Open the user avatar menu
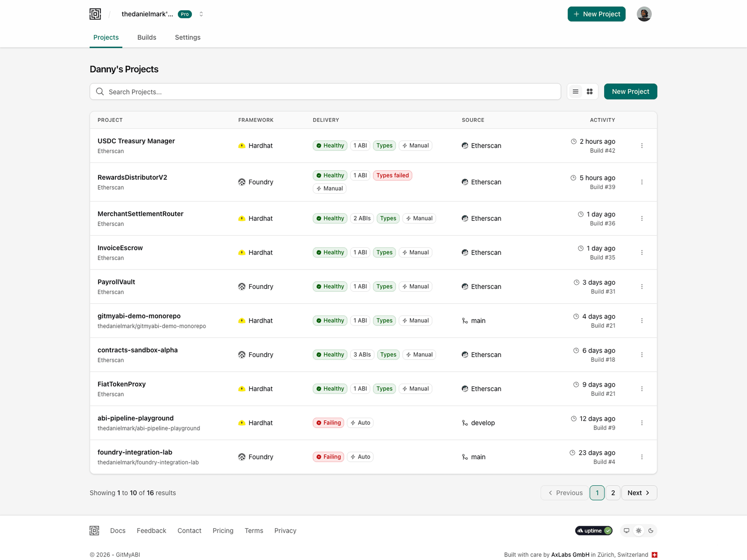Viewport: 747px width, 560px height. [644, 14]
